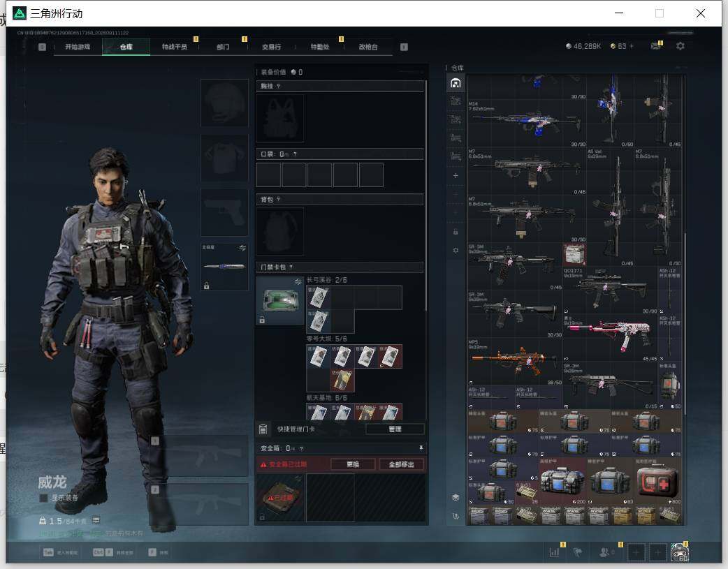Click the left tab navigation key icon
728x569 pixels.
tap(42, 47)
